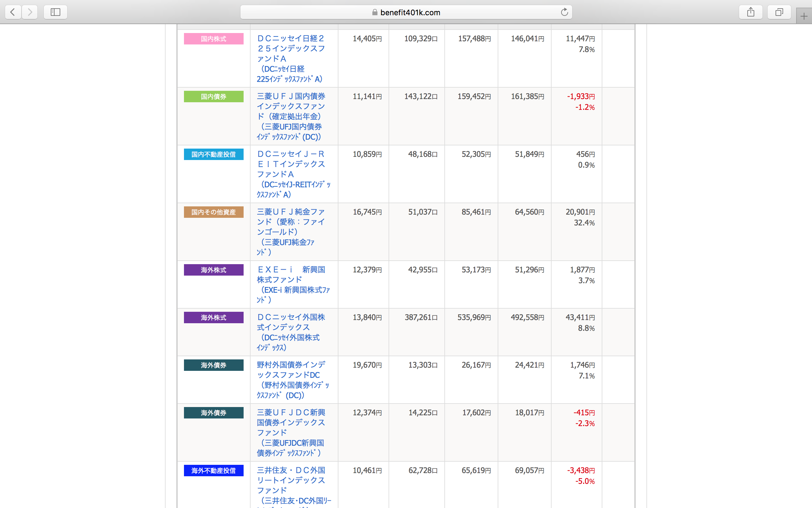
Task: Select the 456円 gain value
Action: tap(586, 154)
